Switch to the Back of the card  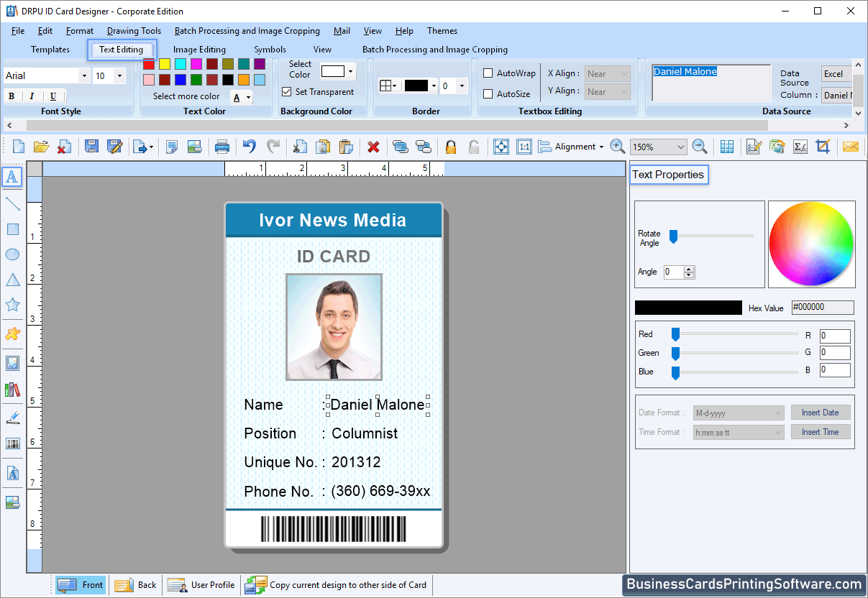click(x=135, y=584)
